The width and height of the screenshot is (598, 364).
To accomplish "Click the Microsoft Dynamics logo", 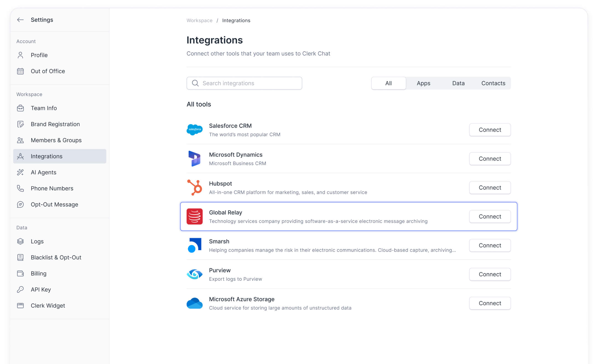I will click(194, 158).
